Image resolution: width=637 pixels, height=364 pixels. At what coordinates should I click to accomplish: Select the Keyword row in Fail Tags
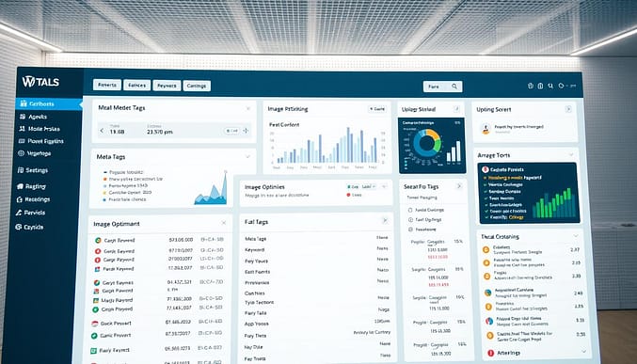click(315, 249)
